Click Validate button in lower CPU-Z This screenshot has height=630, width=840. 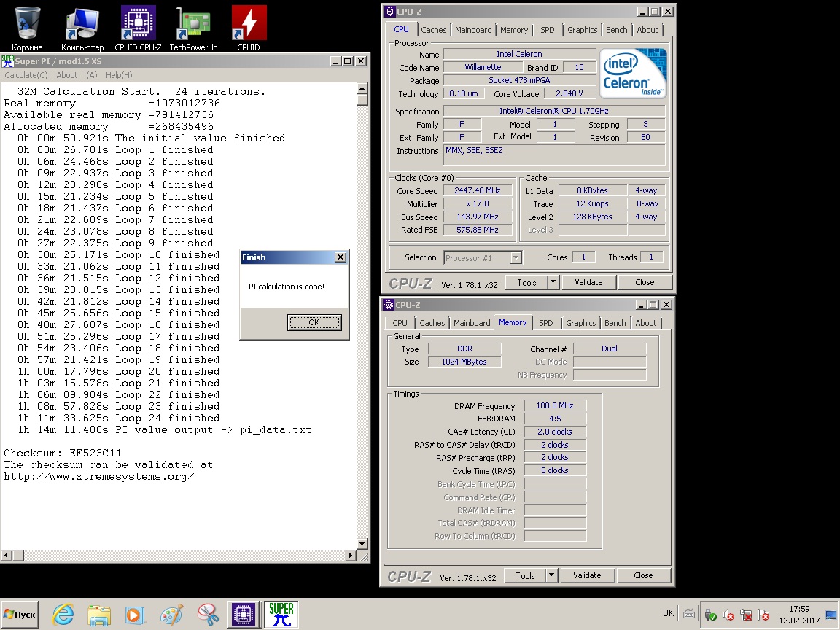coord(586,575)
